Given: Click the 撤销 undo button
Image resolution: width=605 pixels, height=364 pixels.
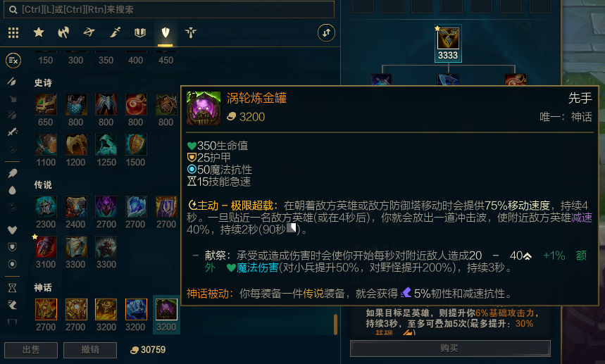Looking at the screenshot, I should 90,350.
